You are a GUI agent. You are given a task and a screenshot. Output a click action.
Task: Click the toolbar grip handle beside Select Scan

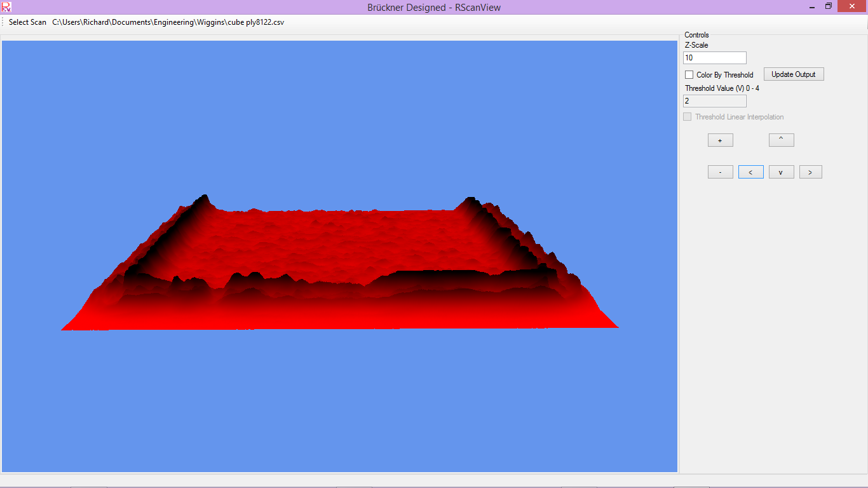pyautogui.click(x=3, y=22)
